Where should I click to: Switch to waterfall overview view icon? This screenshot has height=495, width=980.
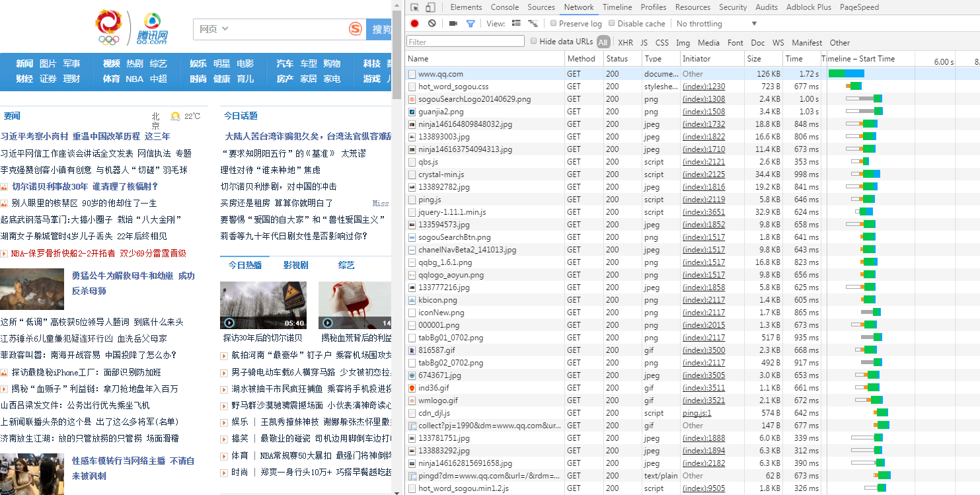[x=533, y=23]
